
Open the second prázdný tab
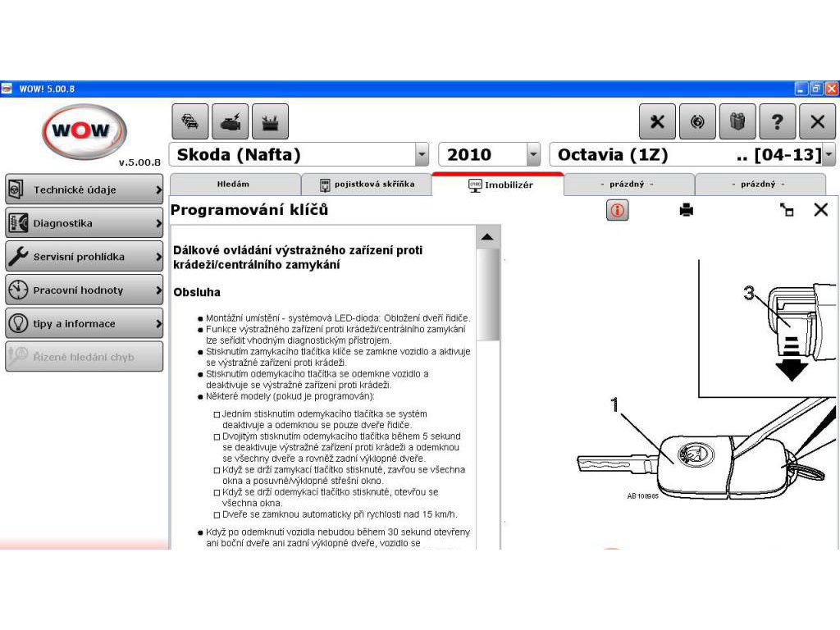[760, 185]
